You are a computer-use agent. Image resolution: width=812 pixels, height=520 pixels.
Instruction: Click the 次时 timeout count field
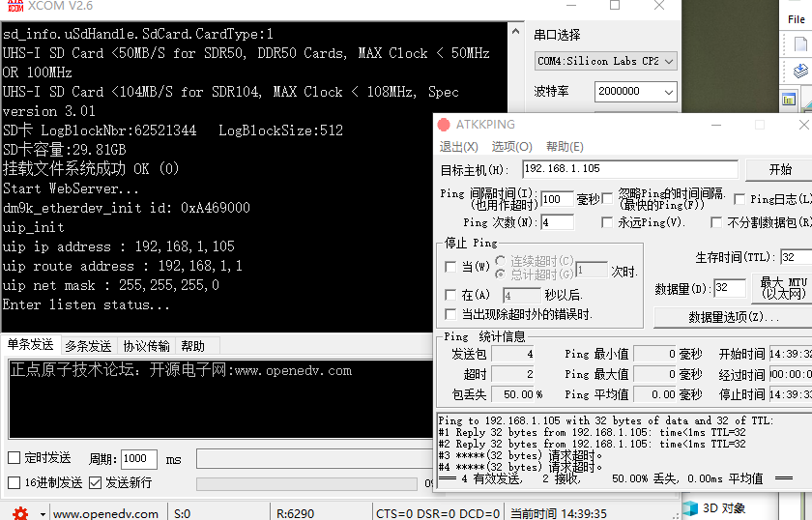(592, 271)
